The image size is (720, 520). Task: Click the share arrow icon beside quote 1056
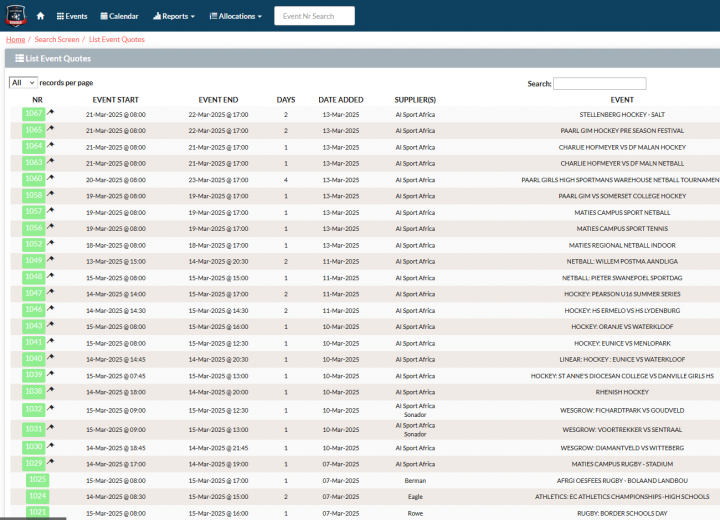(51, 226)
